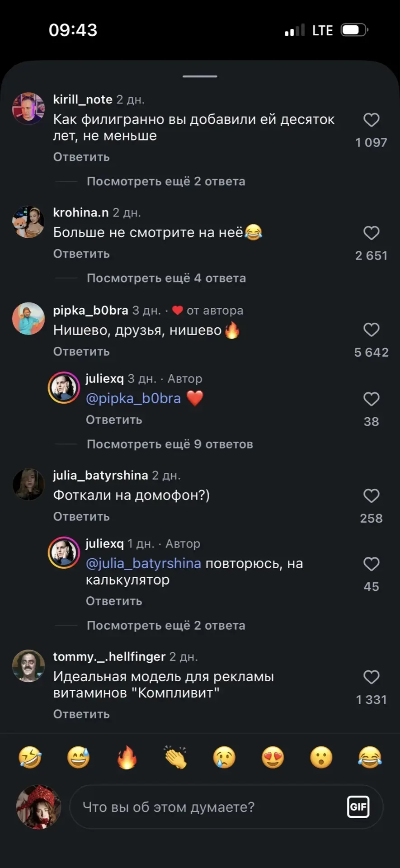Open tommy._.hellfinger's profile avatar
The height and width of the screenshot is (868, 400).
point(28,666)
